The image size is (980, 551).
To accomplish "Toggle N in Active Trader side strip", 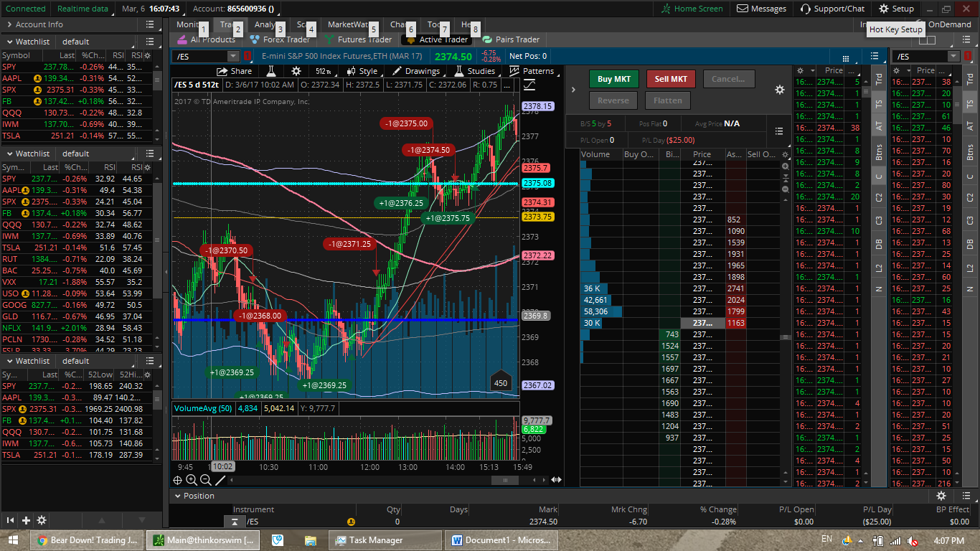I will coord(880,288).
